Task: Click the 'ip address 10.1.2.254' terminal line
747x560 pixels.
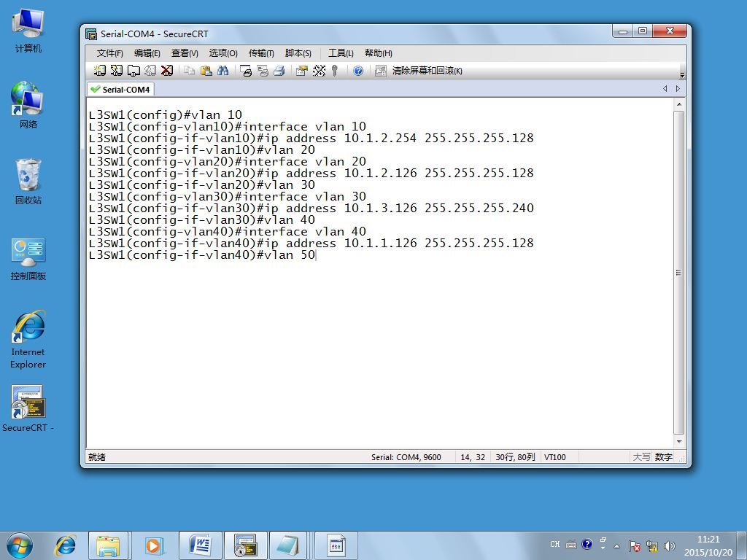Action: coord(311,138)
